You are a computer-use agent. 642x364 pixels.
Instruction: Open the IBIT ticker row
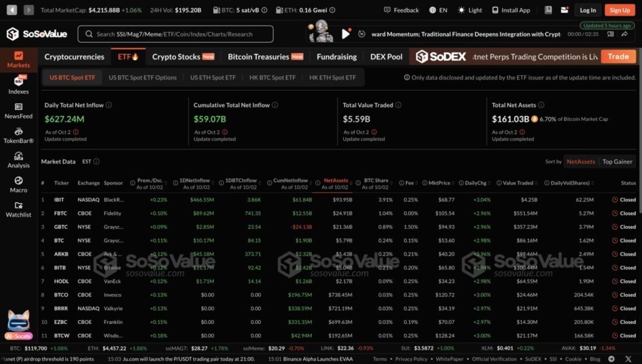(339, 200)
